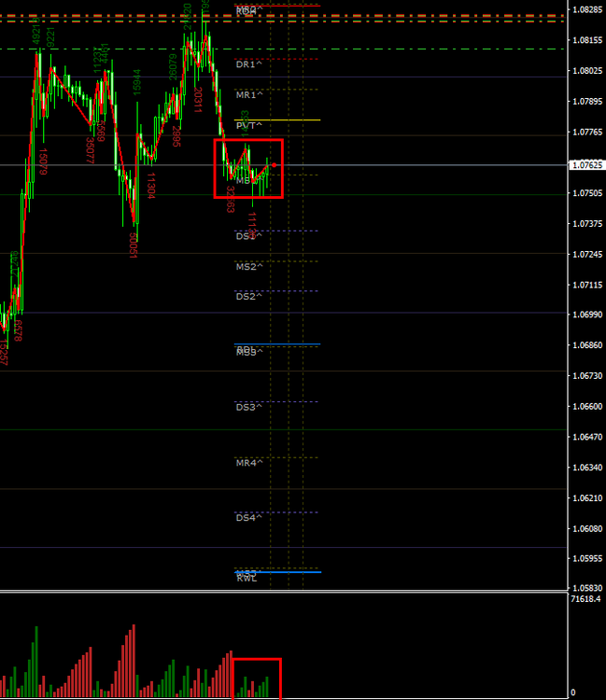
Task: Click the 1.07115 price axis value
Action: pyautogui.click(x=587, y=285)
